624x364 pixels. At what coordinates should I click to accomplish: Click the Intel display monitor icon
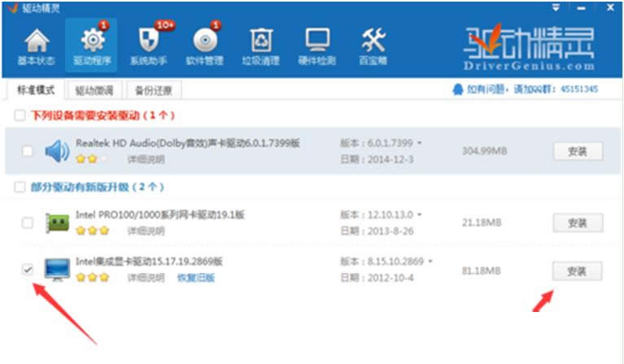tap(57, 270)
